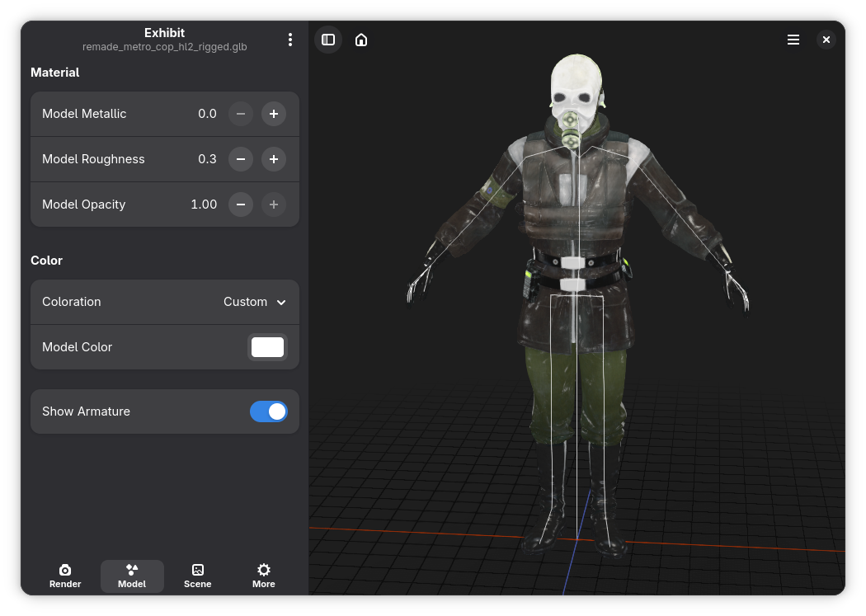Open the Model Color white swatch
This screenshot has height=616, width=866.
[x=268, y=347]
